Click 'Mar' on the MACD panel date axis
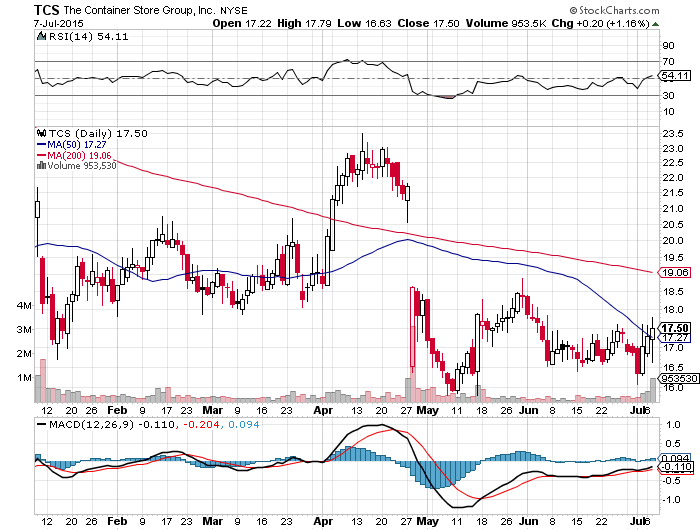The image size is (700, 530). [212, 521]
